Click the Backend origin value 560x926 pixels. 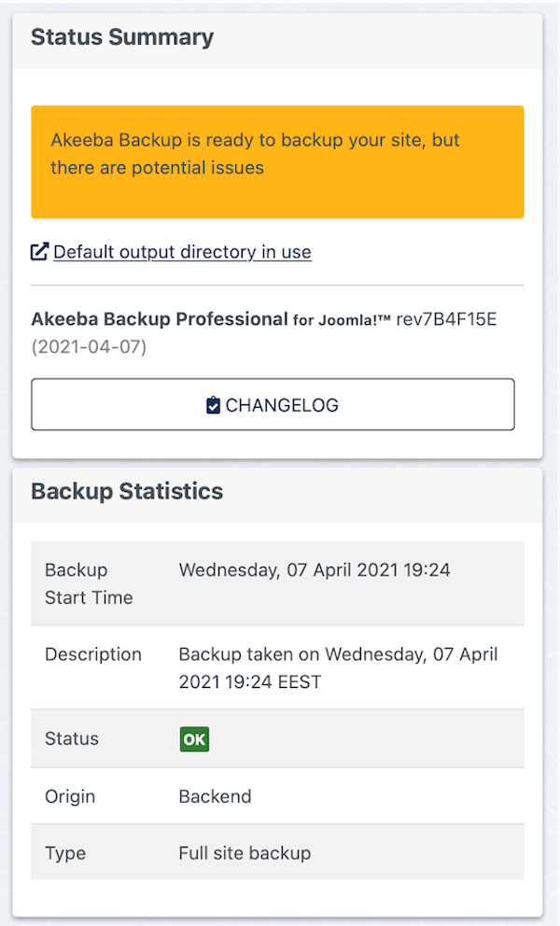point(215,796)
